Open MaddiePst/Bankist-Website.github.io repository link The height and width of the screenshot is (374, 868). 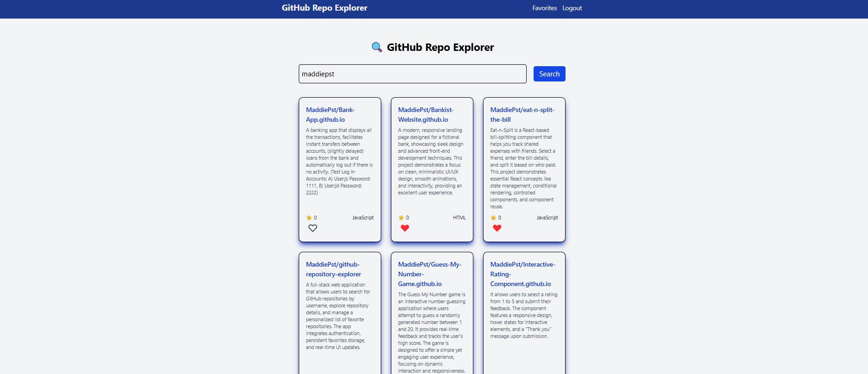[x=426, y=115]
